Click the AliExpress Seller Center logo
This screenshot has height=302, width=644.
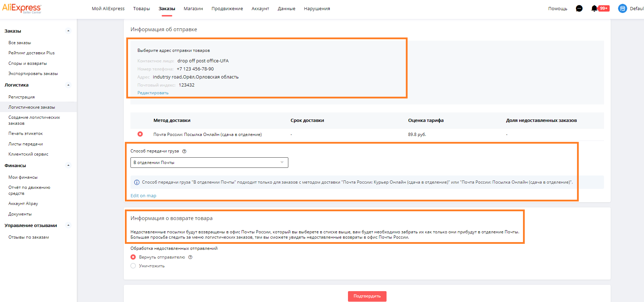pyautogui.click(x=22, y=8)
